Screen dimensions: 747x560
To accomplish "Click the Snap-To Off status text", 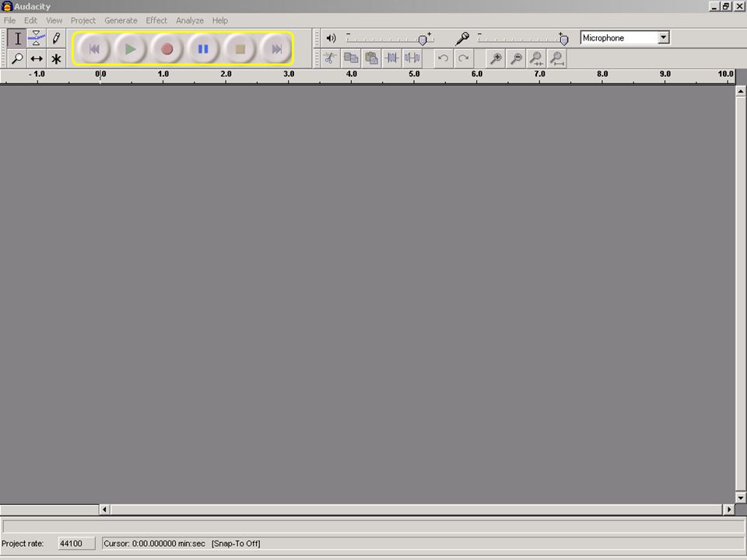I will coord(236,544).
